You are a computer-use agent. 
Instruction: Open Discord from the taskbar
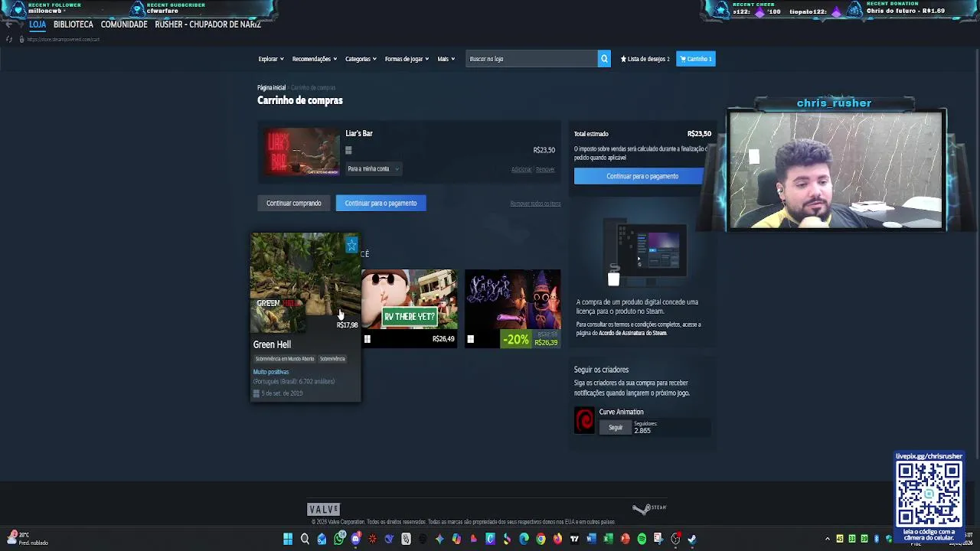[355, 539]
